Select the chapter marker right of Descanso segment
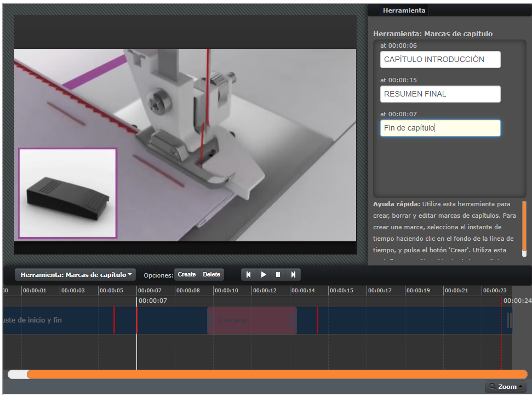The height and width of the screenshot is (396, 532). (318, 320)
